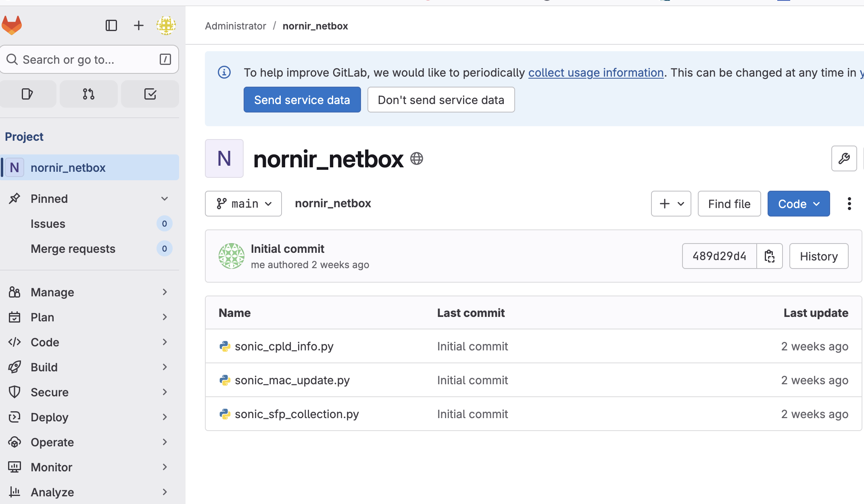Copy the commit SHA with clipboard icon
This screenshot has height=504, width=864.
(770, 256)
